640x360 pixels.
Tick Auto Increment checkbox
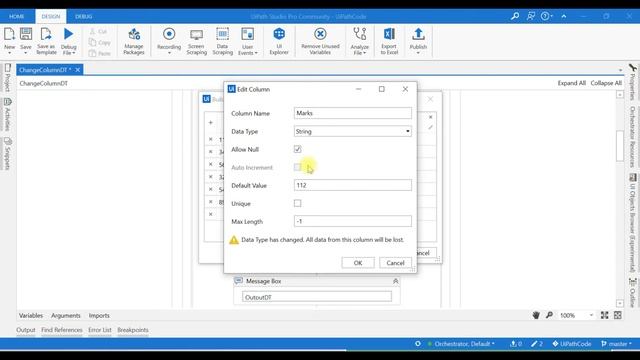[298, 167]
